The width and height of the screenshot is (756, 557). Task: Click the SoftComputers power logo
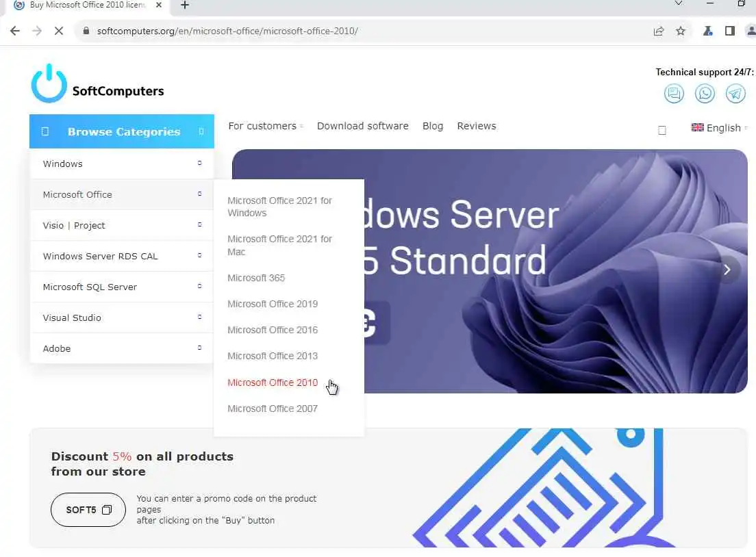49,83
